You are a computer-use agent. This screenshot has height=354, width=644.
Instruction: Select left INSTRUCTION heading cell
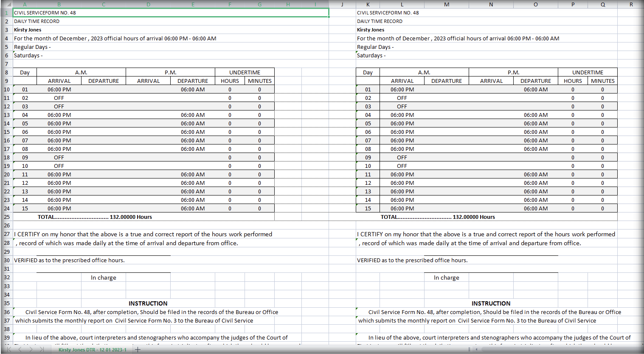(x=148, y=303)
